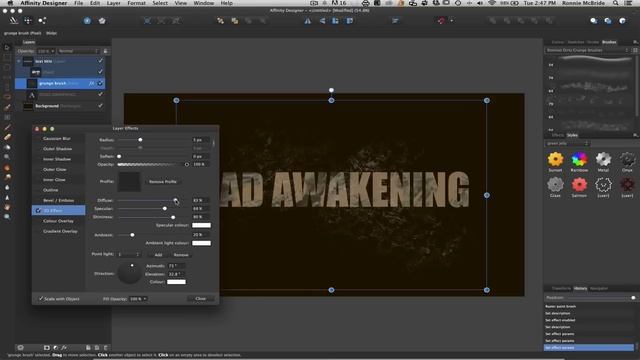Click the Radius slider handle
The height and width of the screenshot is (360, 640).
[140, 140]
